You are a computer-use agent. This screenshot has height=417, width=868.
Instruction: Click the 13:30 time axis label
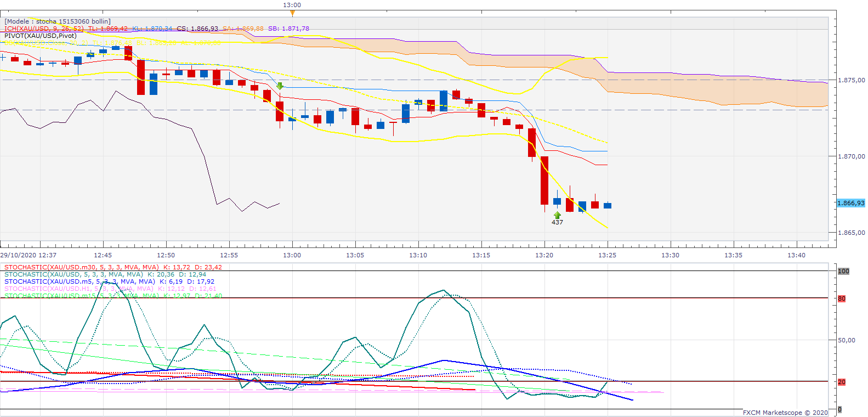point(671,255)
